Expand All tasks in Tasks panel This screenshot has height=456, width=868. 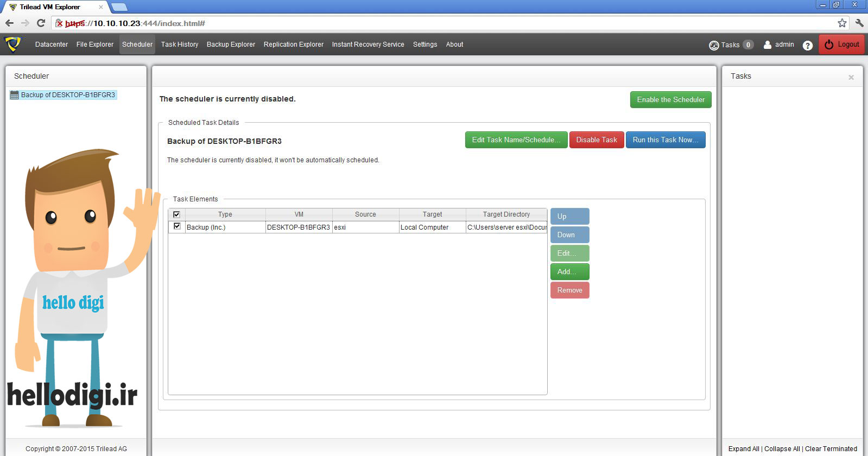click(x=744, y=449)
